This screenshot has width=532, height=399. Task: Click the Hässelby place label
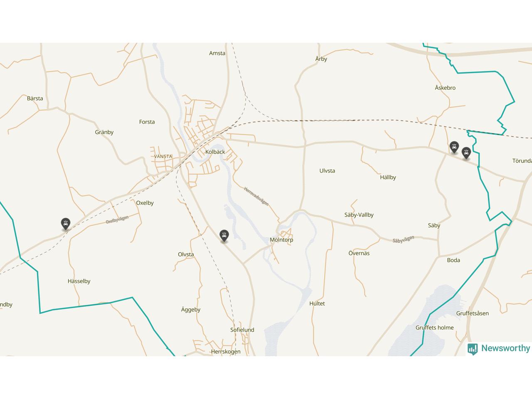tap(79, 281)
